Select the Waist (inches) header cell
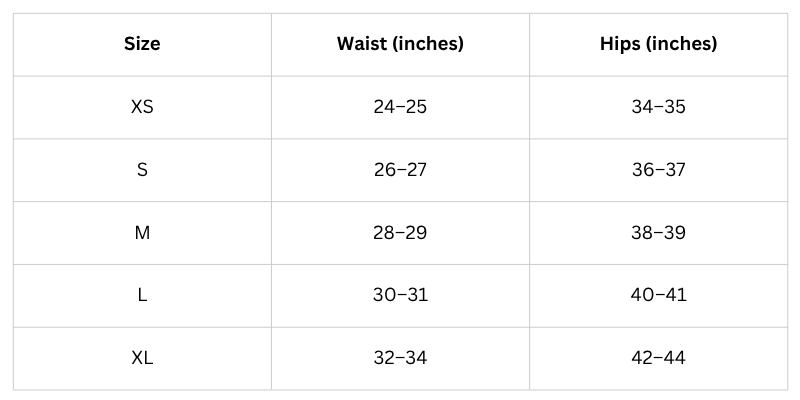 point(400,44)
